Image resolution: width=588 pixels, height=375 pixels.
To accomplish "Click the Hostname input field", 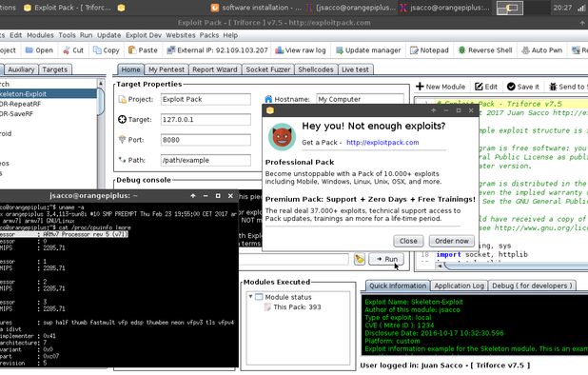I will (360, 99).
